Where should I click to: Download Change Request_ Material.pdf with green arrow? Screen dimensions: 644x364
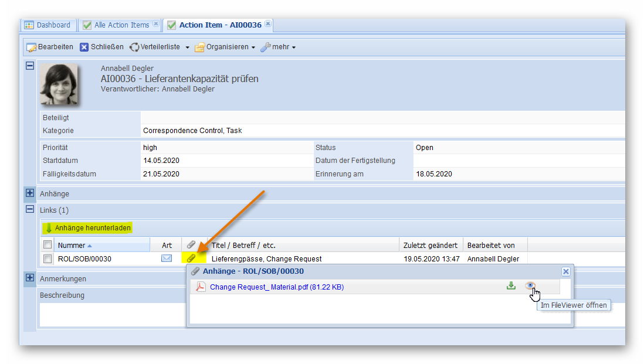[x=511, y=286]
